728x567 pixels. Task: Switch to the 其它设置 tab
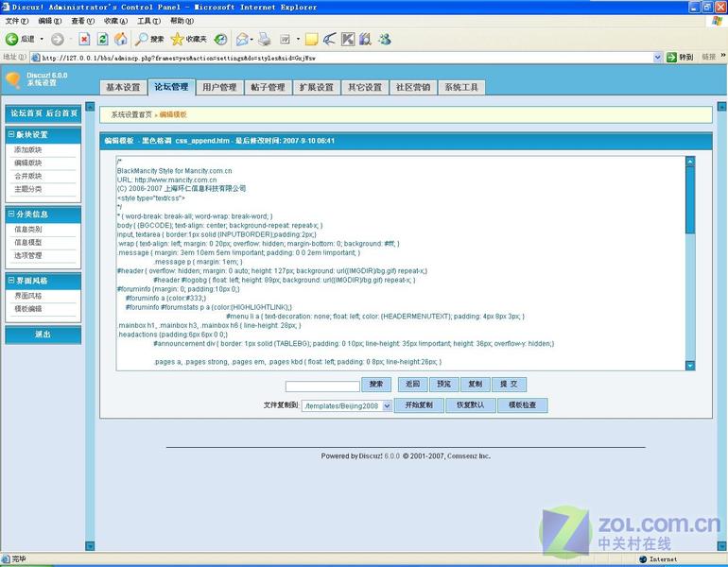[x=365, y=87]
